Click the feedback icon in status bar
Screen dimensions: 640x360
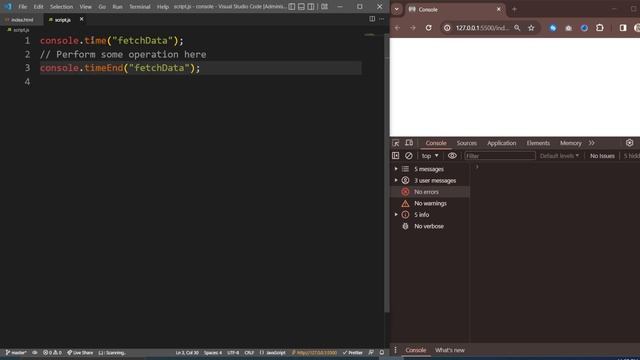[x=371, y=353]
